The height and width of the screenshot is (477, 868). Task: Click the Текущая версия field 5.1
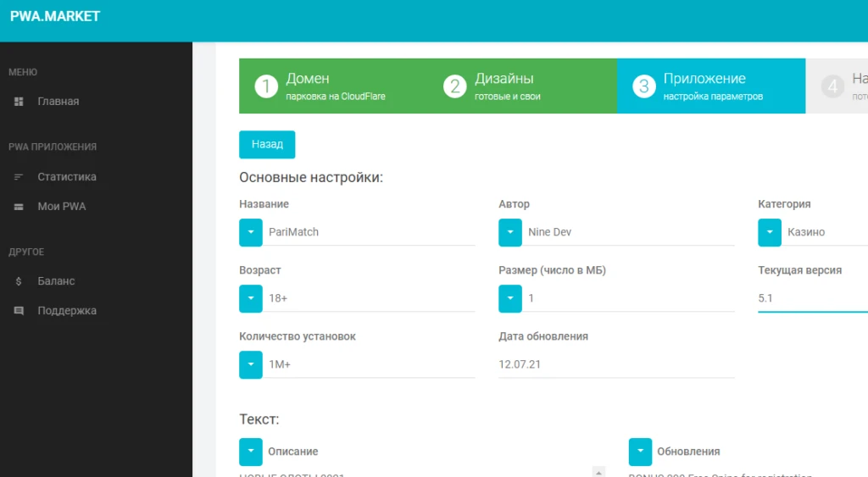(x=813, y=299)
